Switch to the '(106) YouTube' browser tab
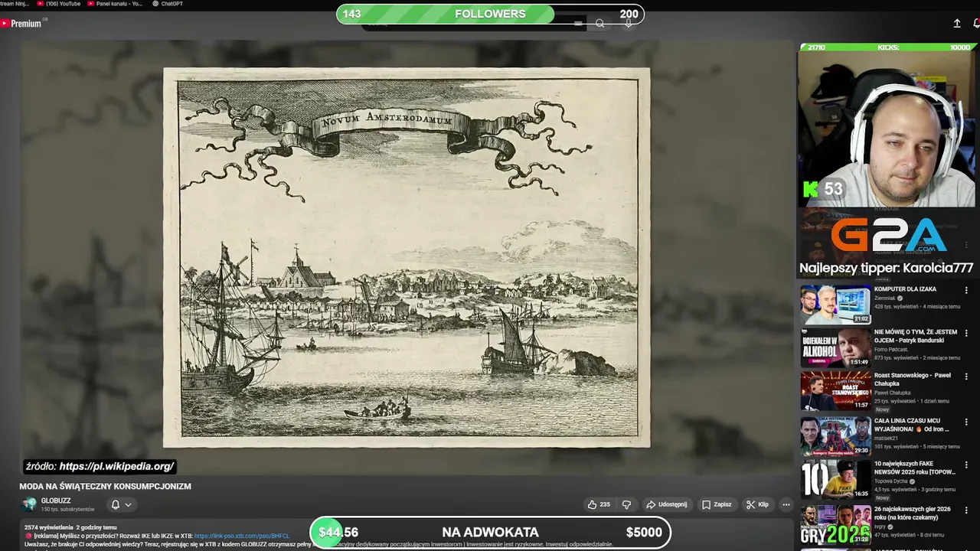Image resolution: width=980 pixels, height=551 pixels. tap(60, 4)
